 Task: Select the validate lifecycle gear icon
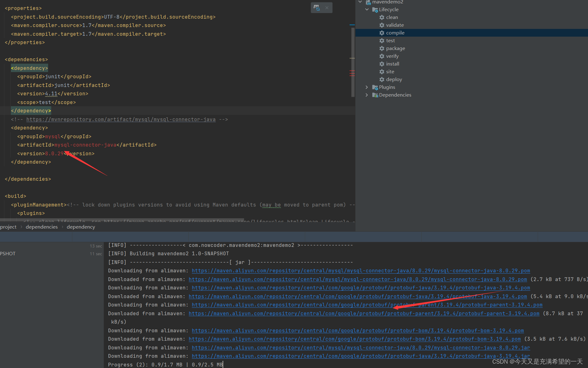coord(382,25)
